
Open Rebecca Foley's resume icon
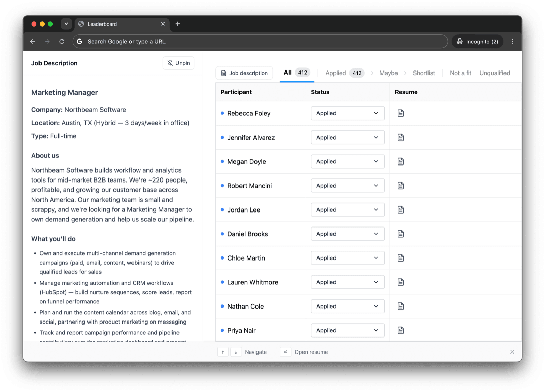[401, 113]
